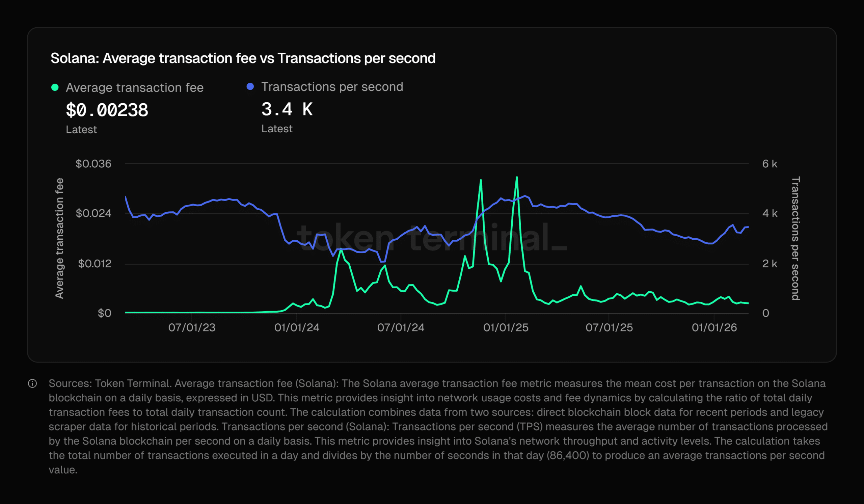The image size is (864, 504).
Task: Click the 01/01/24 date on x-axis
Action: coord(297,327)
